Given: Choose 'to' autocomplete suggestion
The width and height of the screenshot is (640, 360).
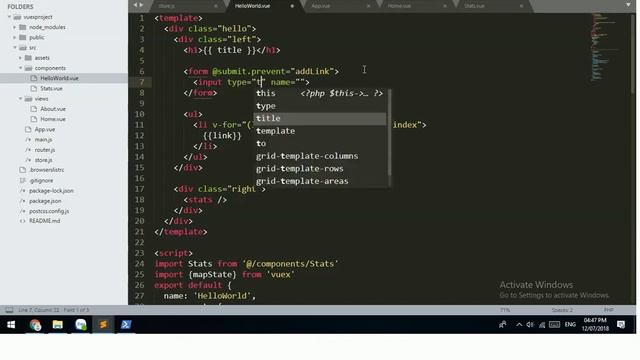Looking at the screenshot, I should [x=320, y=144].
